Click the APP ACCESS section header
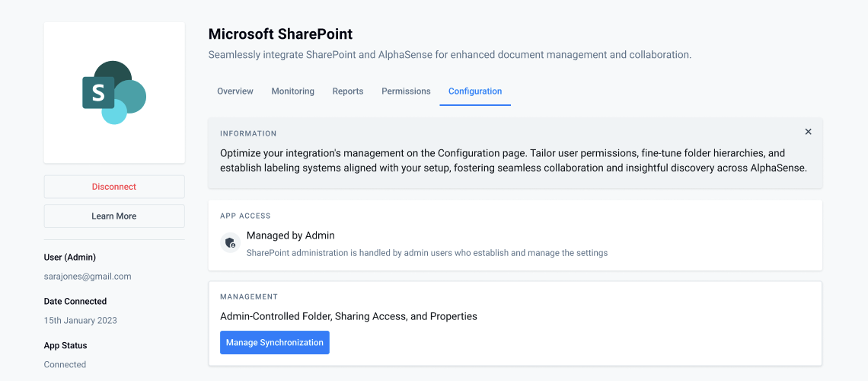Image resolution: width=868 pixels, height=381 pixels. [245, 216]
